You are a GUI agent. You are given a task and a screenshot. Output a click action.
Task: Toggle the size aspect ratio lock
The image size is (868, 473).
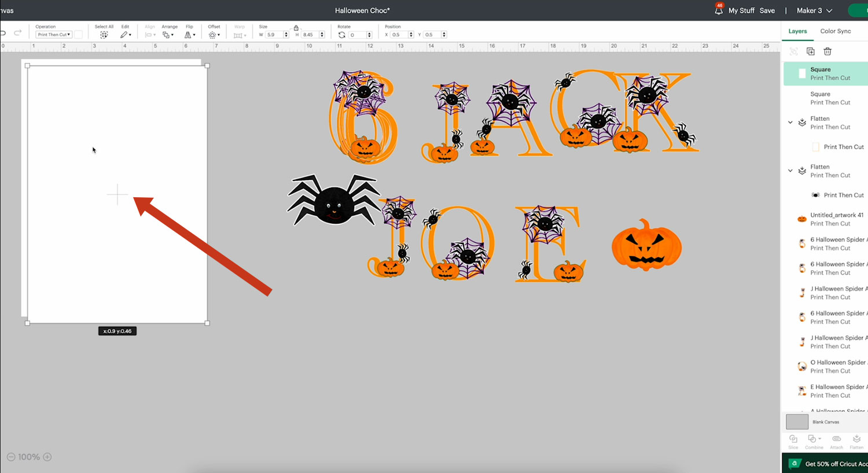click(x=296, y=28)
